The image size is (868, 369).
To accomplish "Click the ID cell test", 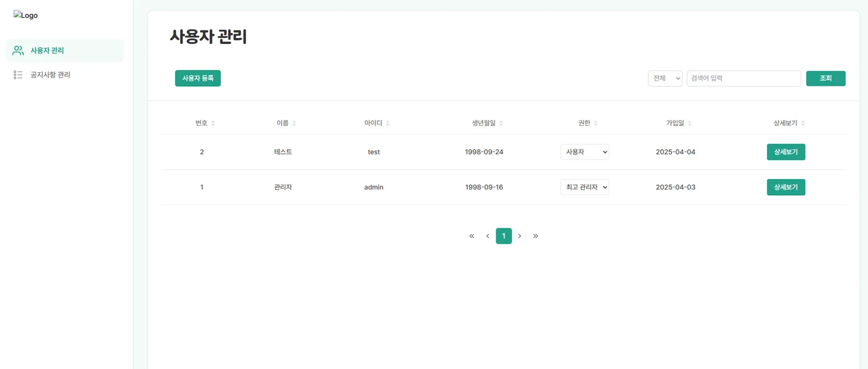I will [x=374, y=152].
